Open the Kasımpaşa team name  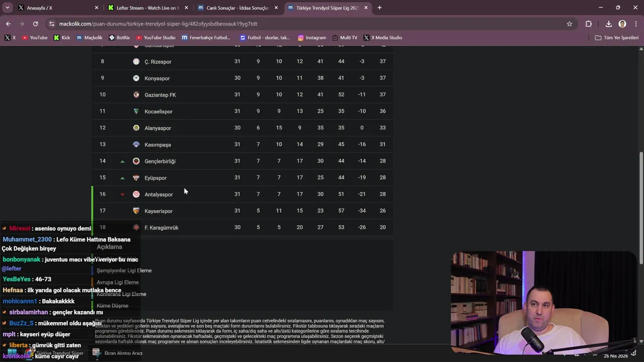coord(157,145)
